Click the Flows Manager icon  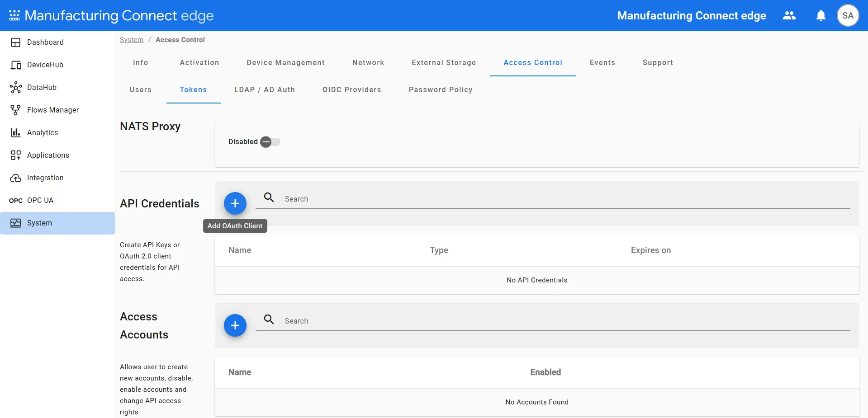tap(16, 110)
